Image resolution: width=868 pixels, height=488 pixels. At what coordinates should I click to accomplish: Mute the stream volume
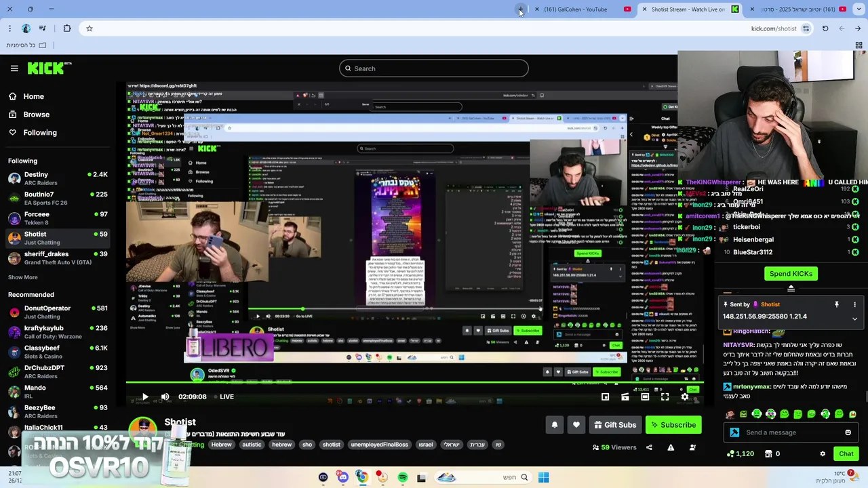coord(165,397)
